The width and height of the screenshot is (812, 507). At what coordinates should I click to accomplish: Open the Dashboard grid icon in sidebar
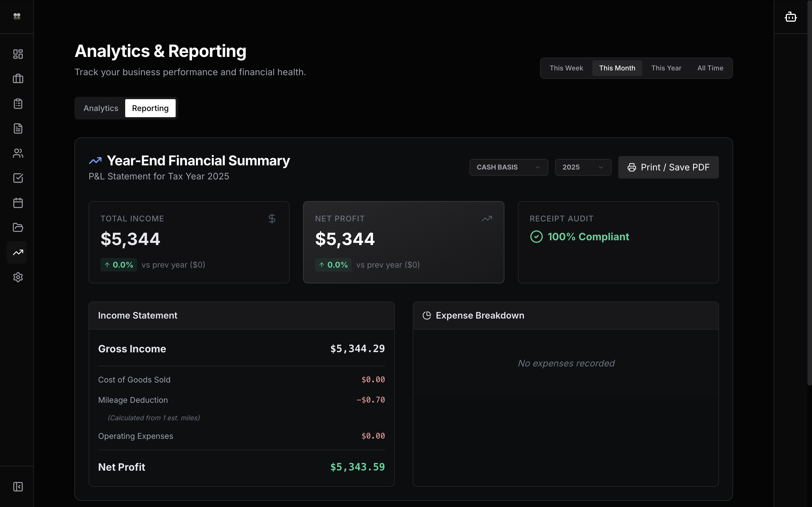(x=17, y=54)
